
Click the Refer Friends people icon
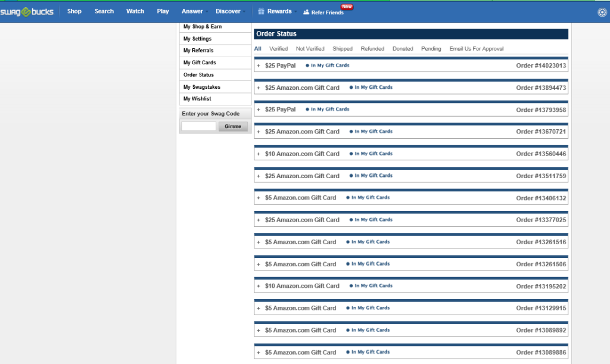[x=306, y=12]
